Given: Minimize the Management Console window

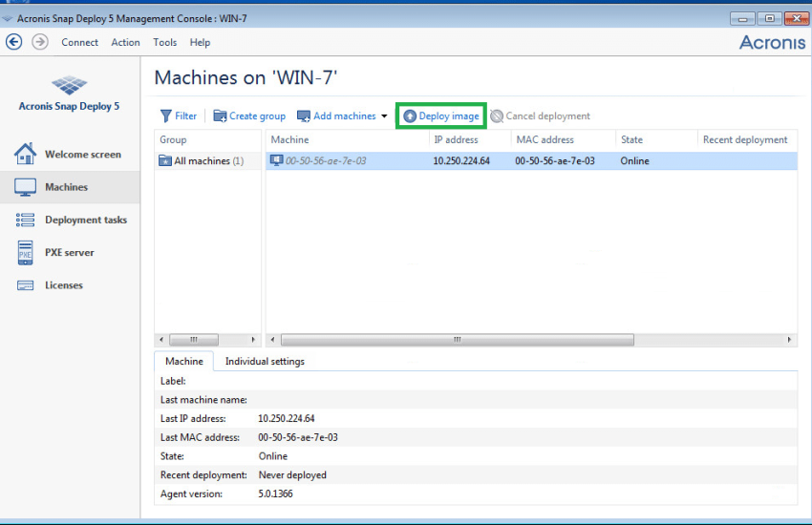Looking at the screenshot, I should 742,19.
